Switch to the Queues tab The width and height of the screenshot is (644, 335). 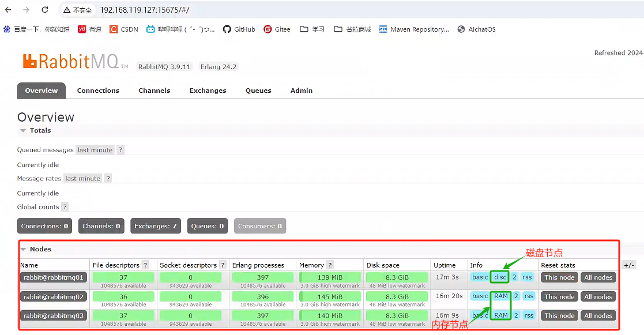tap(258, 91)
